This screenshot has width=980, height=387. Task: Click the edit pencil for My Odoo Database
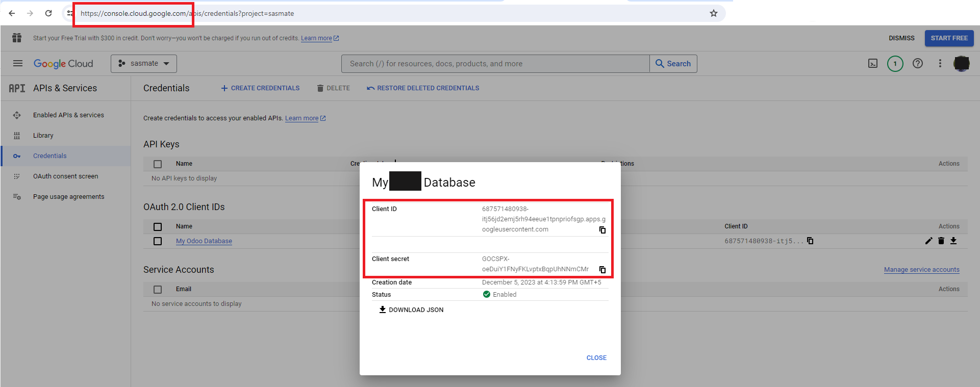coord(928,241)
